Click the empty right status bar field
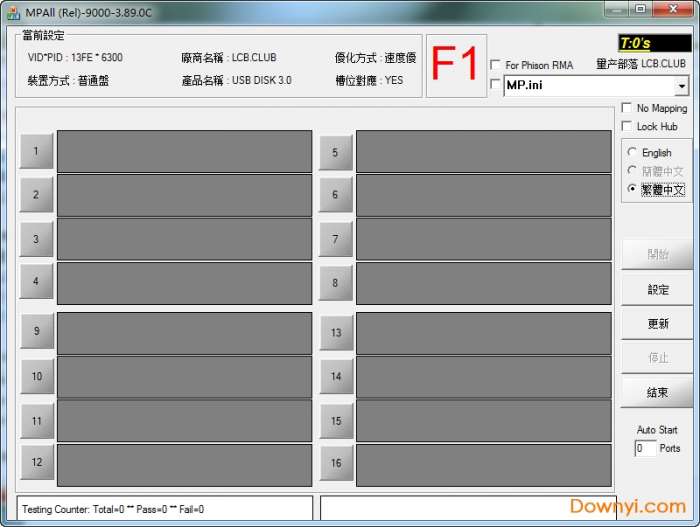The width and height of the screenshot is (700, 527). 468,508
